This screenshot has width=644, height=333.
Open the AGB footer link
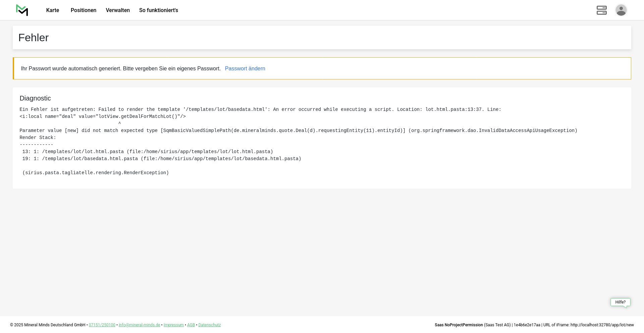(191, 325)
